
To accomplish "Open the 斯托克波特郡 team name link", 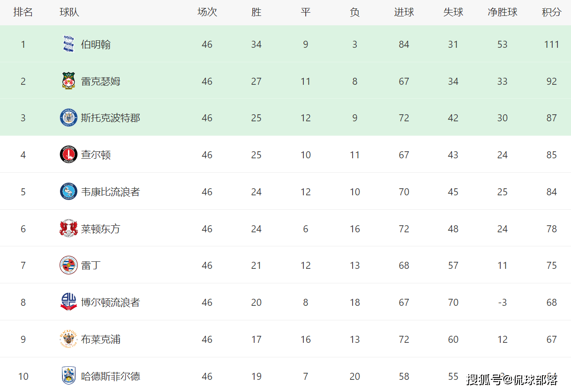I will [x=110, y=118].
